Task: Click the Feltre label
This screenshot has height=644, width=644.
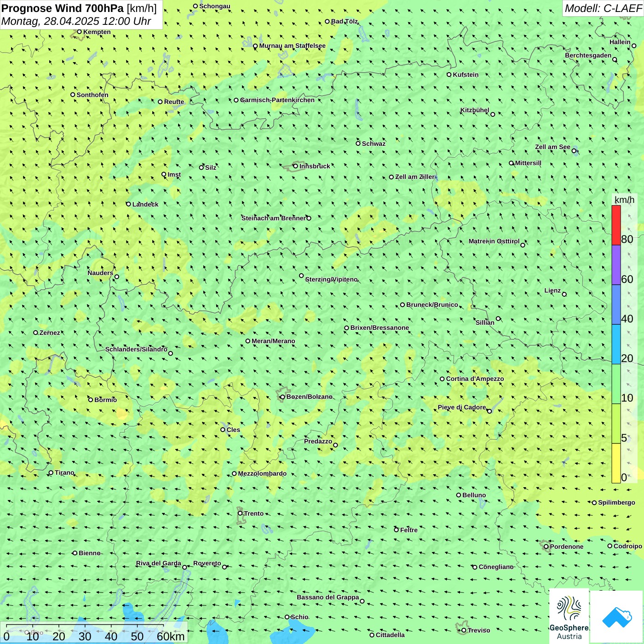Action: pyautogui.click(x=408, y=530)
